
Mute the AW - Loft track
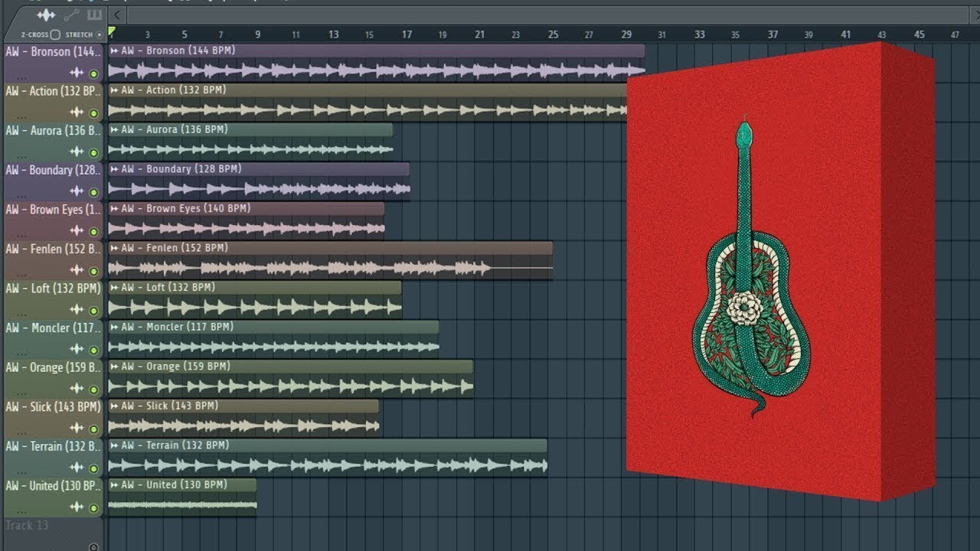93,311
